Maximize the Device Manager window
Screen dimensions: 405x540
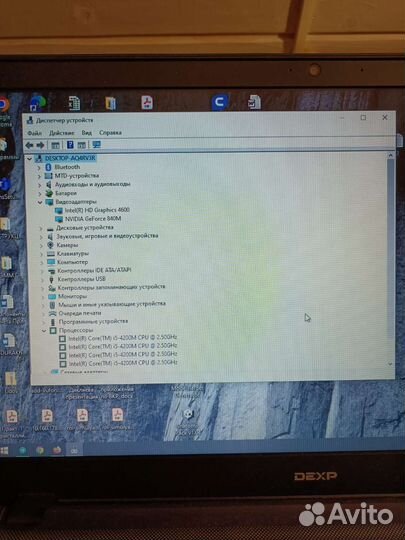tap(363, 118)
